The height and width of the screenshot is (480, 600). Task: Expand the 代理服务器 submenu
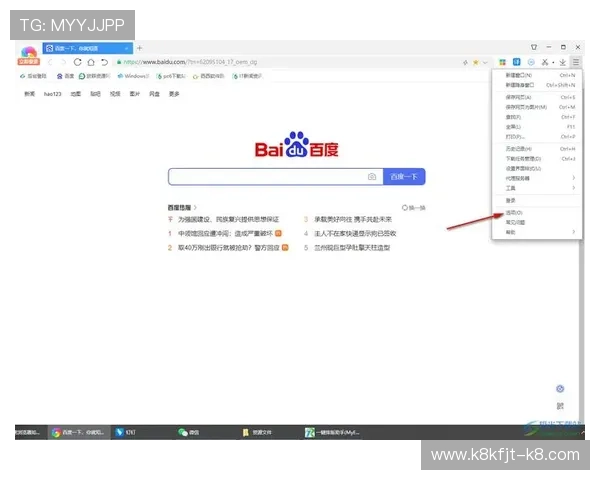click(538, 178)
